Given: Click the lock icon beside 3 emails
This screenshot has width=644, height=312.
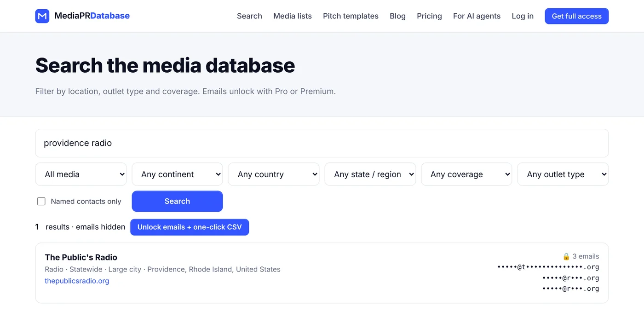Looking at the screenshot, I should pos(566,256).
